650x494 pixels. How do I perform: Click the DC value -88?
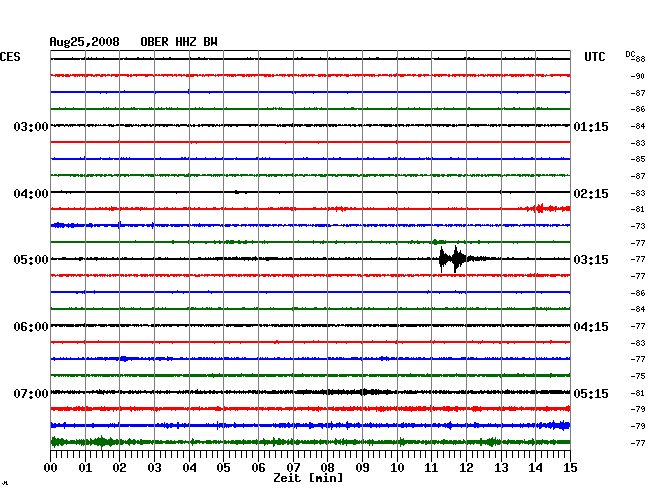click(639, 59)
